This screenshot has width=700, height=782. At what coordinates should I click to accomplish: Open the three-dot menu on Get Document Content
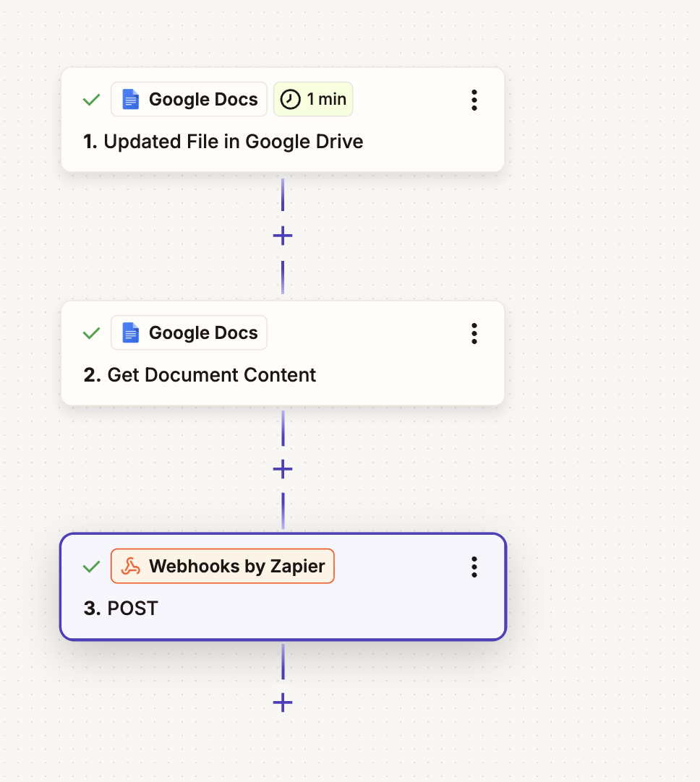tap(474, 333)
